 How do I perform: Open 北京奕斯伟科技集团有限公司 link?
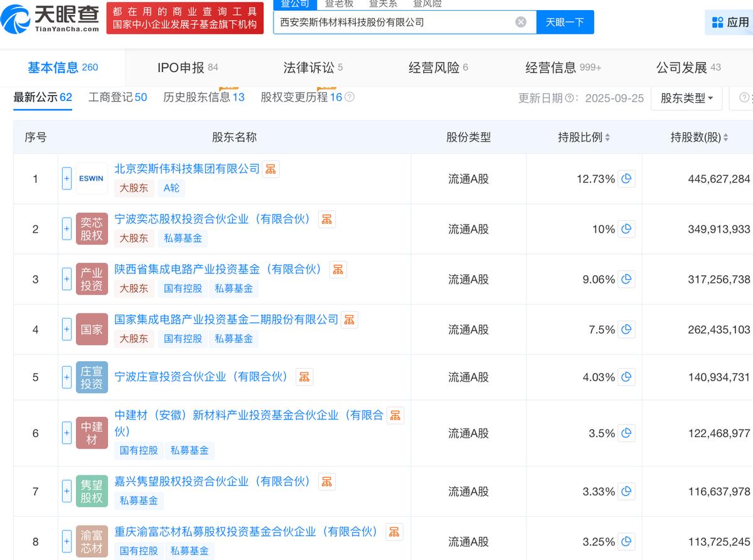[187, 169]
